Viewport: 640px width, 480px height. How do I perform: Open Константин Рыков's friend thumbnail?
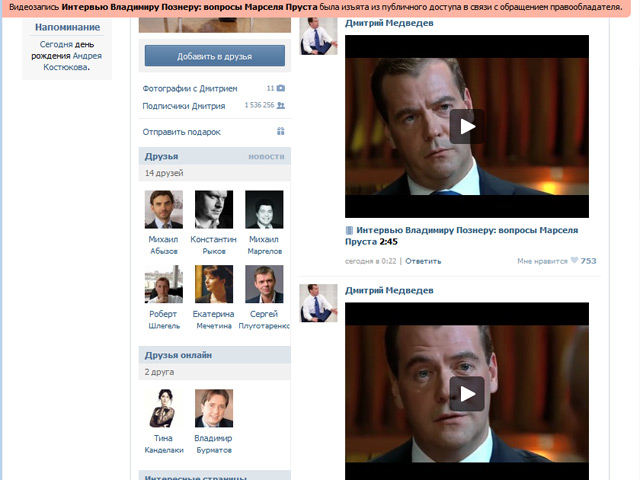click(x=214, y=209)
